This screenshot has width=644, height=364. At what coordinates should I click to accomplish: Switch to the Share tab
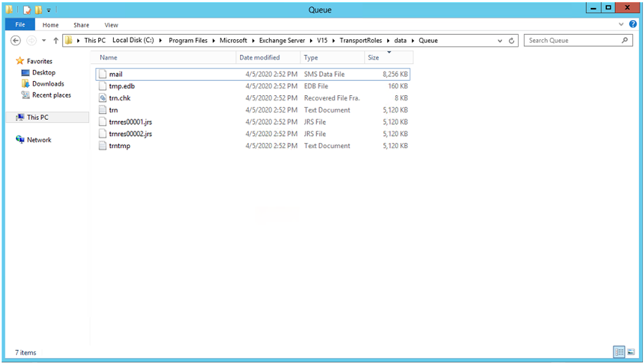81,24
